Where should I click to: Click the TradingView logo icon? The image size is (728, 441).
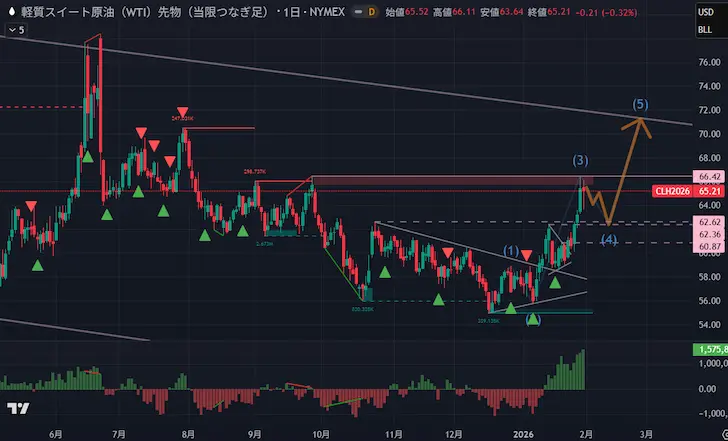[17, 408]
